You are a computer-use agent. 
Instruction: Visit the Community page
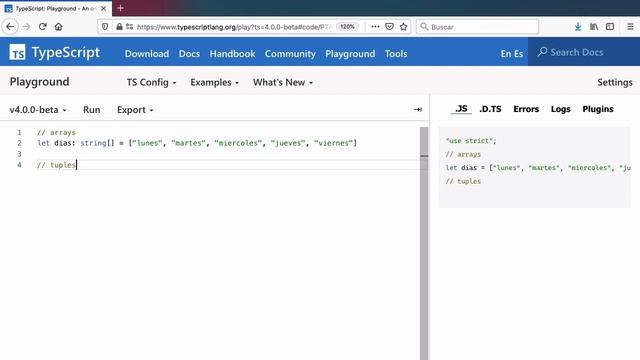tap(290, 53)
